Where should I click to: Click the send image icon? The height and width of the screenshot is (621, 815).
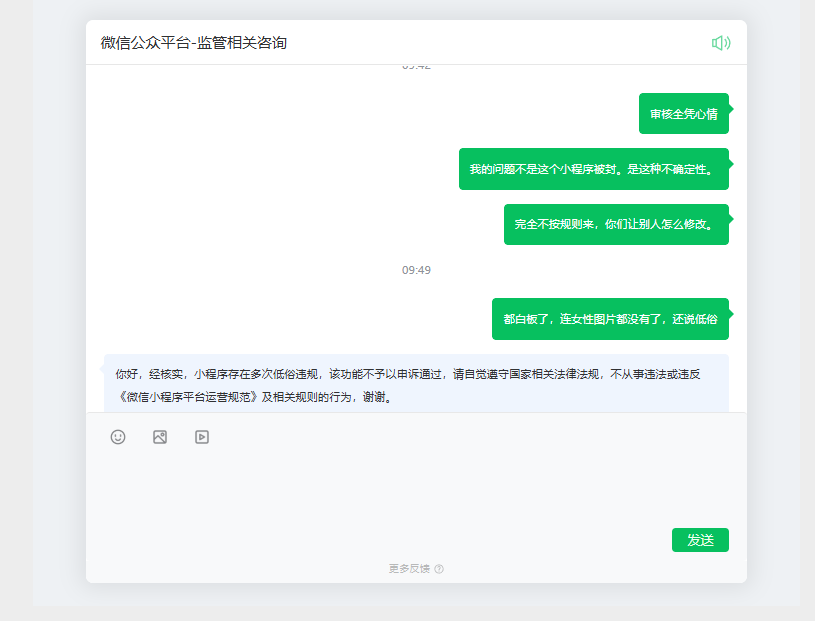160,437
